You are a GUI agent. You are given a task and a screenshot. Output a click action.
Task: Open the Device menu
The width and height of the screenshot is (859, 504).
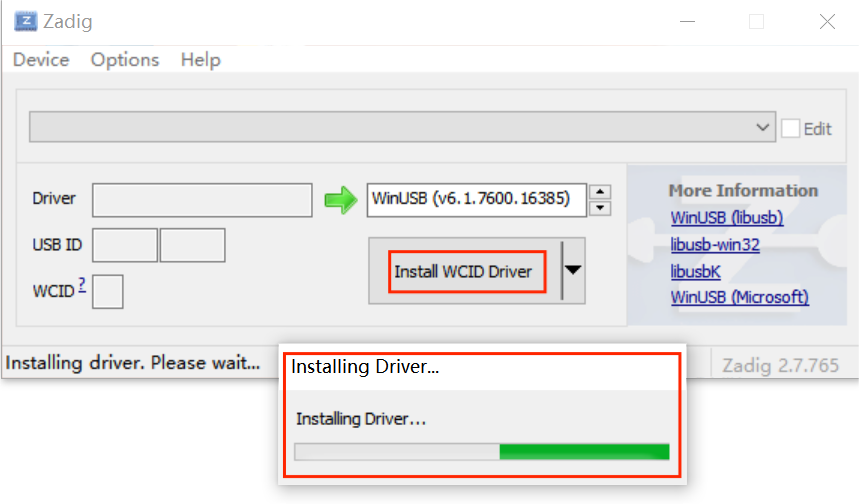tap(41, 59)
